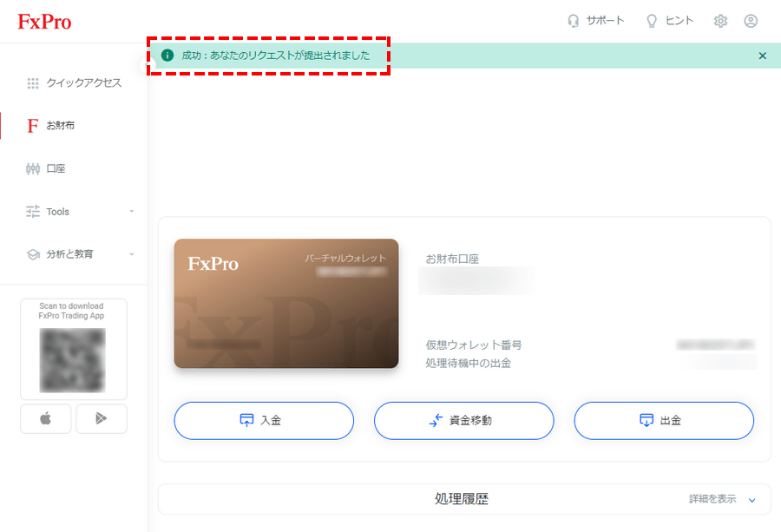781x532 pixels.
Task: Open the user profile icon
Action: pos(751,21)
